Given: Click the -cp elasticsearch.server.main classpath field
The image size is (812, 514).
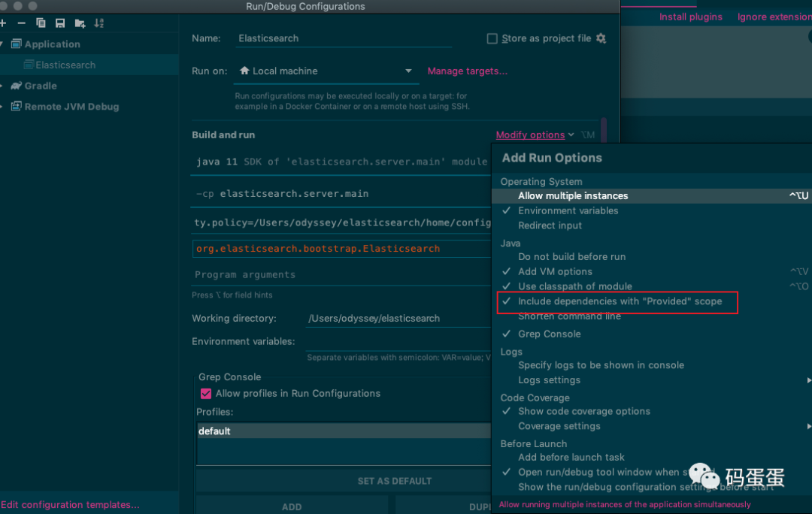Looking at the screenshot, I should click(342, 194).
